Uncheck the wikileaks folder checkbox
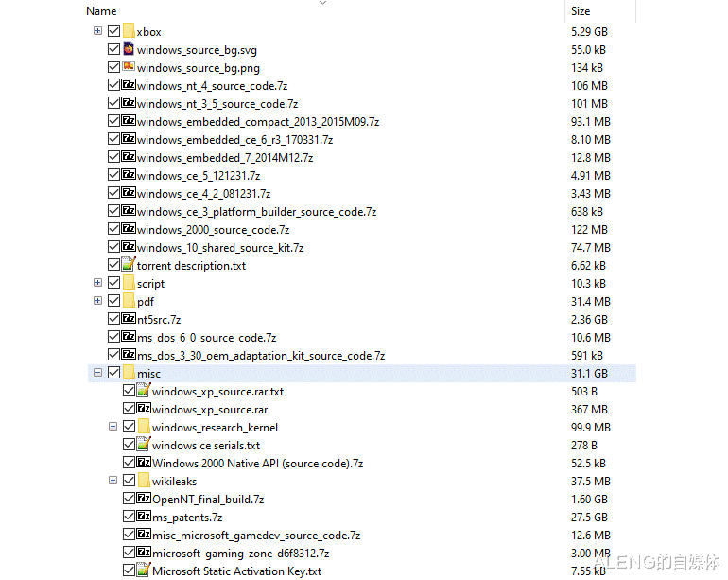The image size is (728, 580). point(130,481)
